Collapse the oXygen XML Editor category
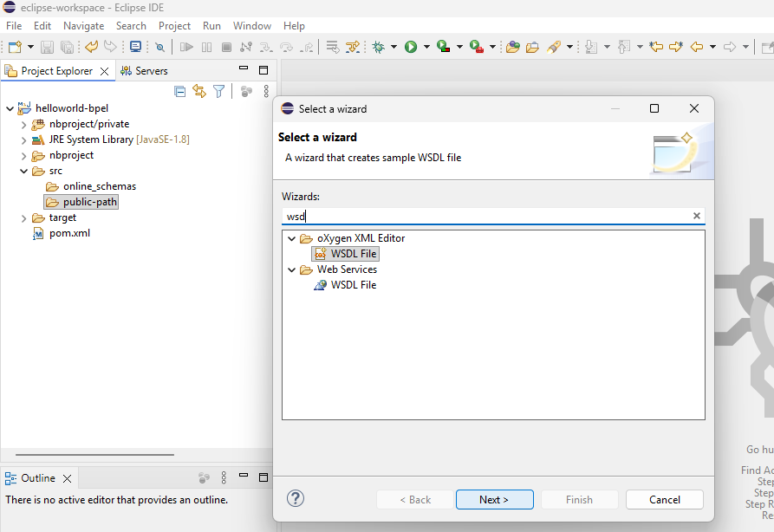The height and width of the screenshot is (532, 774). pyautogui.click(x=292, y=239)
